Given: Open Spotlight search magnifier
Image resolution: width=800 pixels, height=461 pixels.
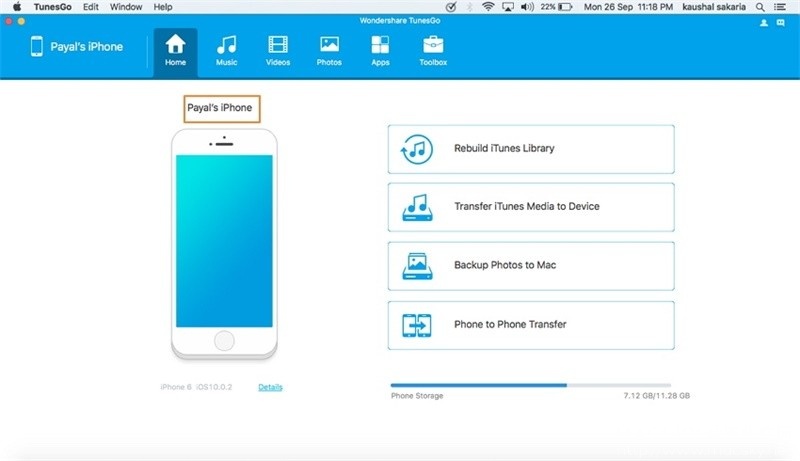Looking at the screenshot, I should click(x=760, y=7).
